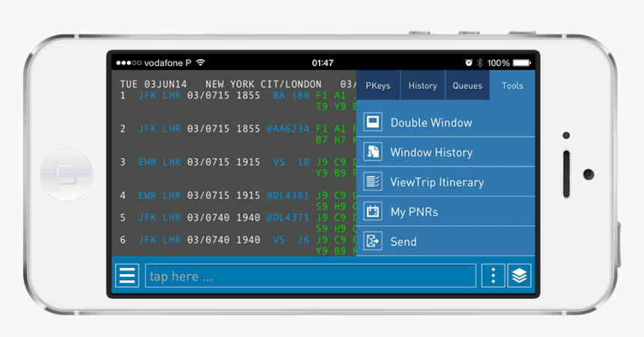Select flight '@DL4371' in line 5
Viewport: 644px width, 337px height.
(288, 217)
